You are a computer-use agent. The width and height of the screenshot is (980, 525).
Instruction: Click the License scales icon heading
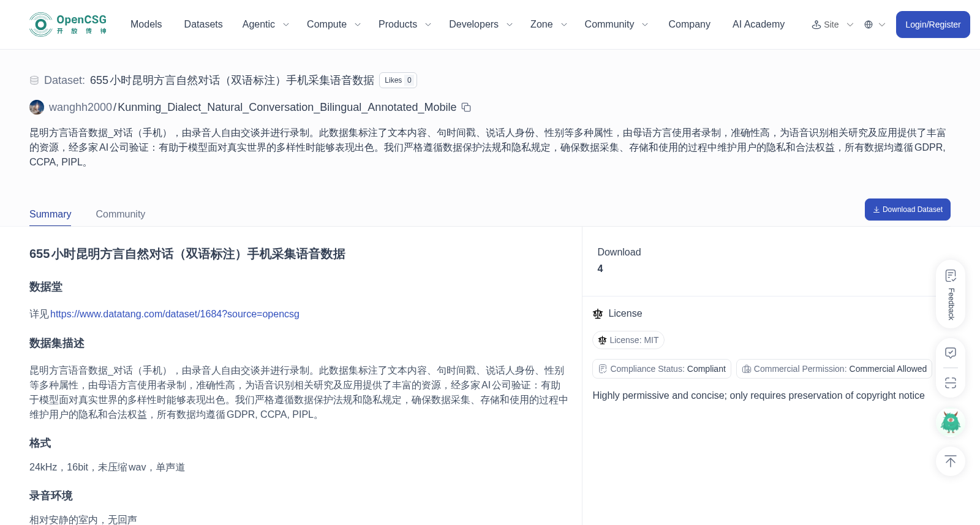click(x=598, y=314)
